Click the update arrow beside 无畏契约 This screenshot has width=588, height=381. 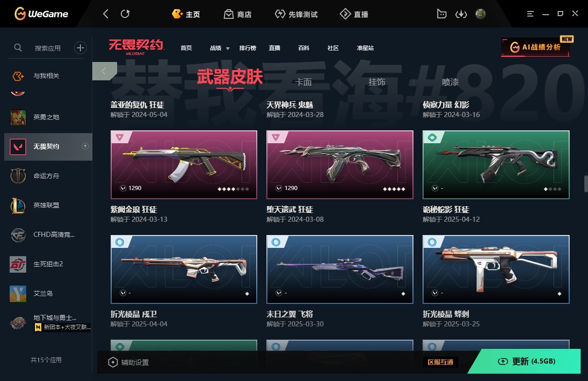pyautogui.click(x=85, y=146)
